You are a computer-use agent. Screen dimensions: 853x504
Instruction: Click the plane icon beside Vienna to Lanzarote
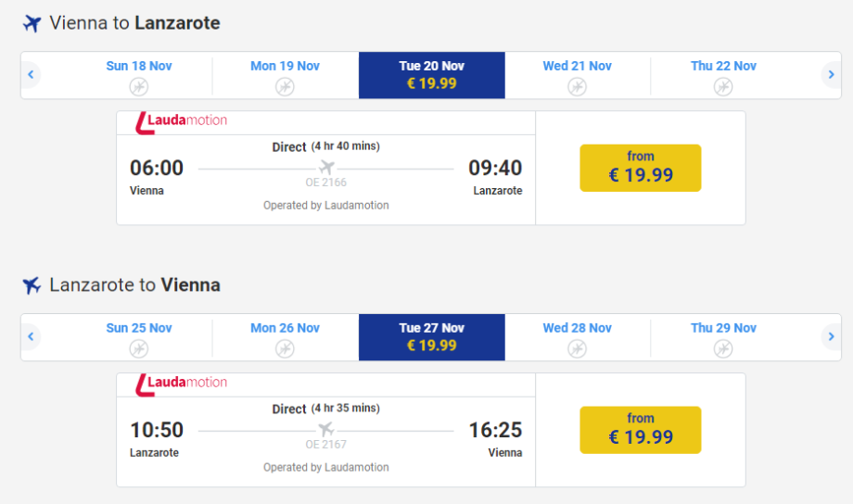[x=32, y=23]
